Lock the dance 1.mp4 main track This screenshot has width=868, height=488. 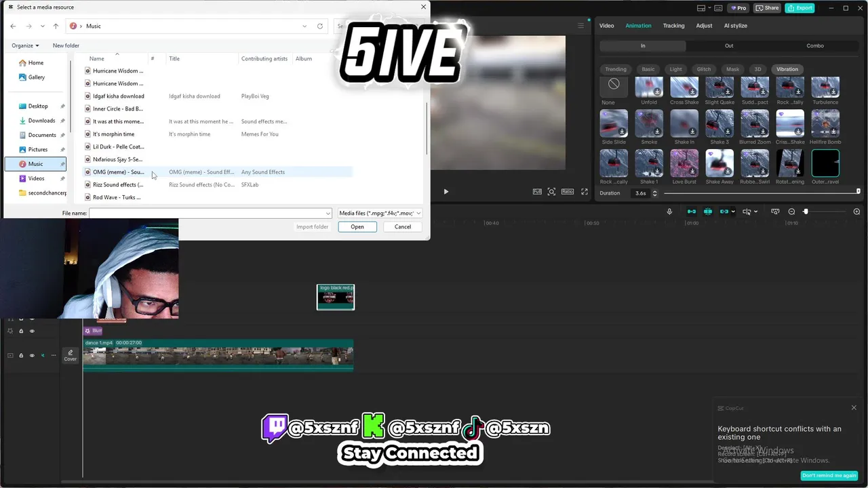pos(21,355)
